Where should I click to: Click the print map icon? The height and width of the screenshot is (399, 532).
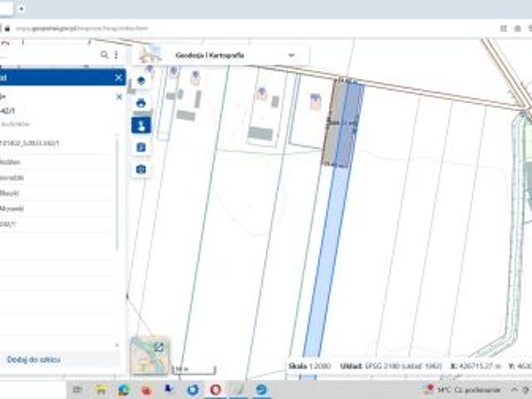click(140, 103)
